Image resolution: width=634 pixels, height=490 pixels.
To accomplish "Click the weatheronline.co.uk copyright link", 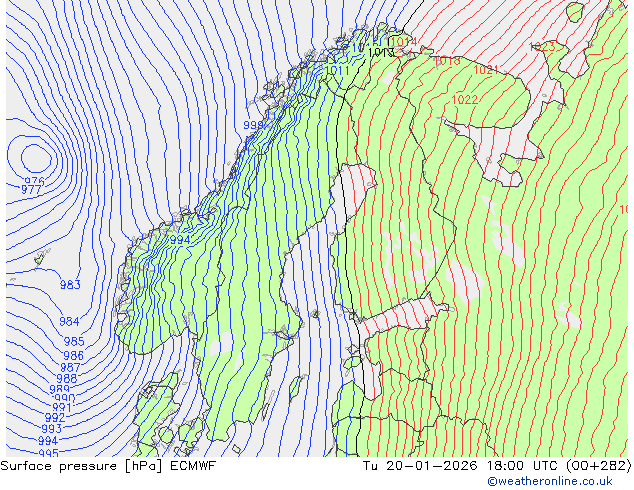I will click(x=549, y=481).
